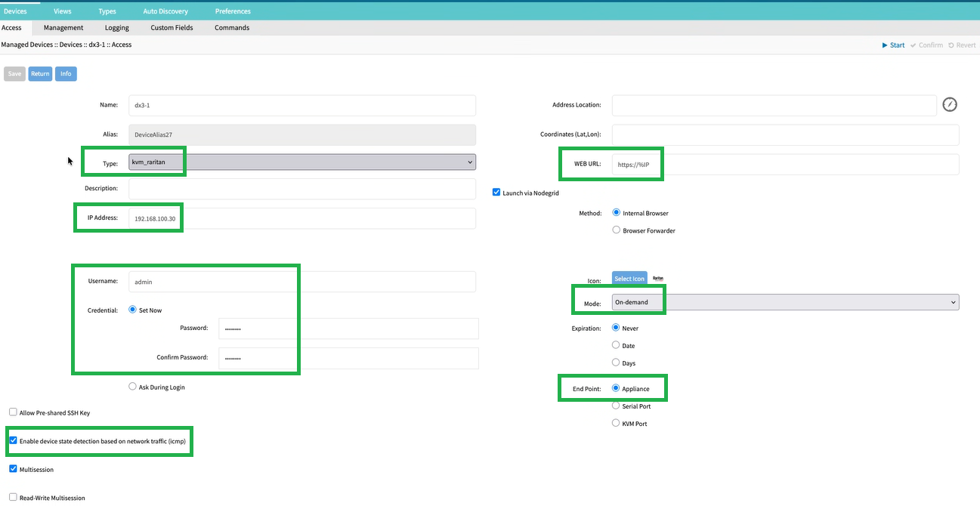The width and height of the screenshot is (980, 506).
Task: Switch to the Auto Discovery tab
Action: 165,11
